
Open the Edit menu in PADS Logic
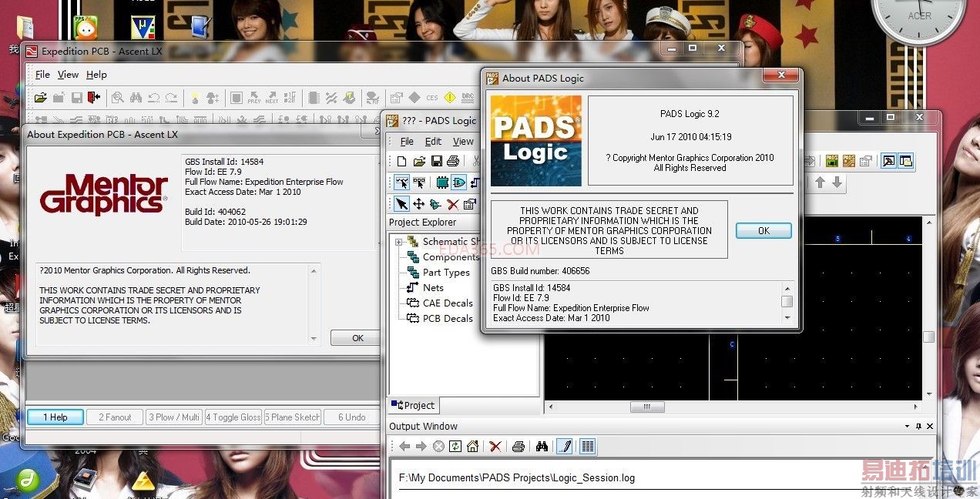tap(433, 142)
